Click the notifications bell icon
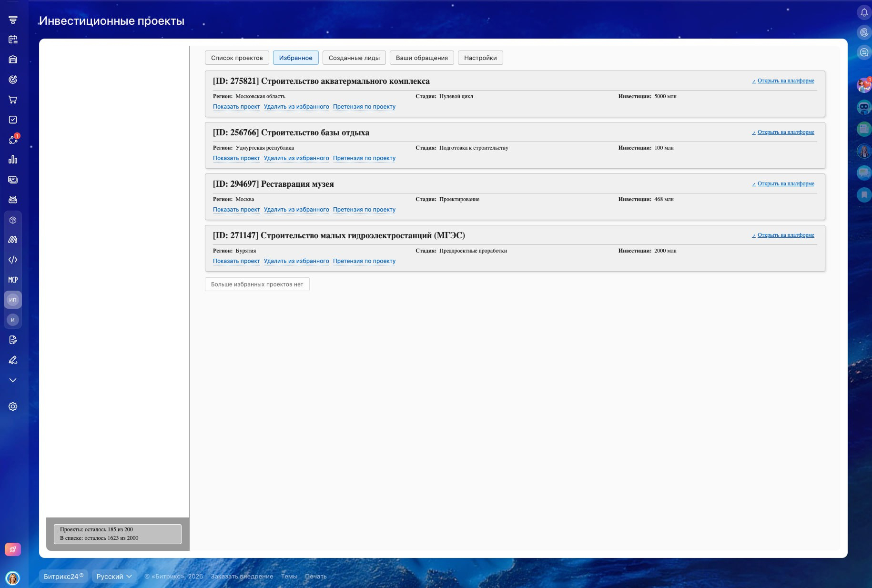Screen dimensions: 872x588 coord(864,12)
